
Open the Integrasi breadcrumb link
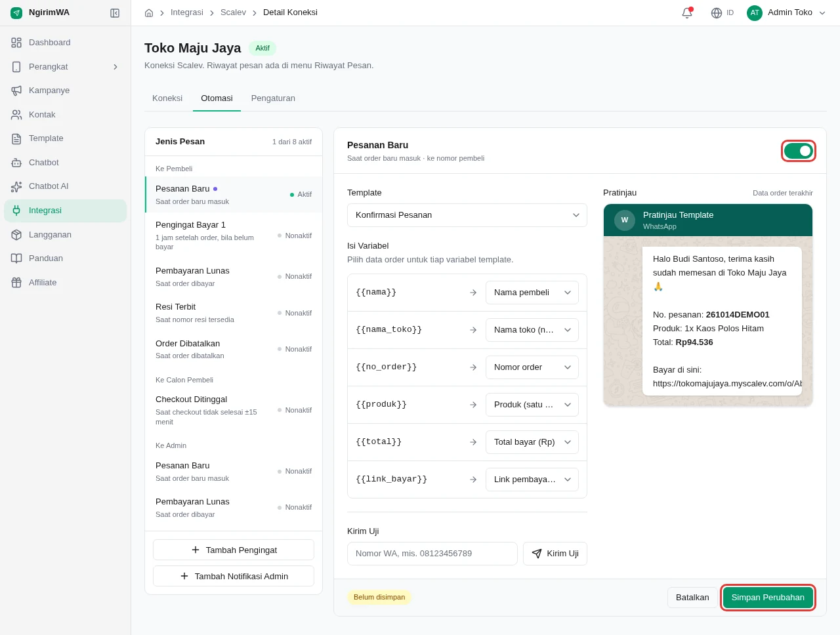[187, 12]
